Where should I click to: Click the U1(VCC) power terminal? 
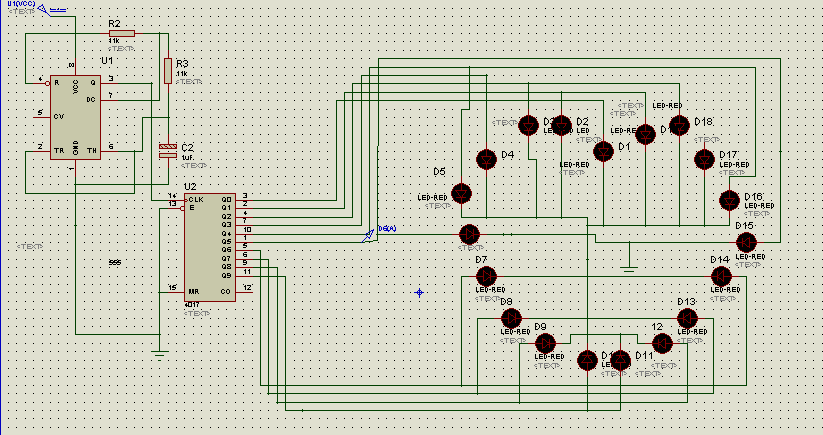pos(46,9)
